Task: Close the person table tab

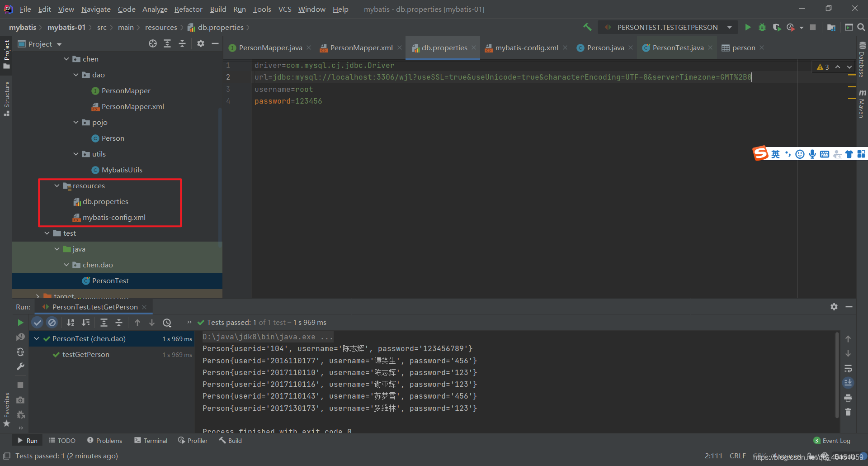Action: coord(762,48)
